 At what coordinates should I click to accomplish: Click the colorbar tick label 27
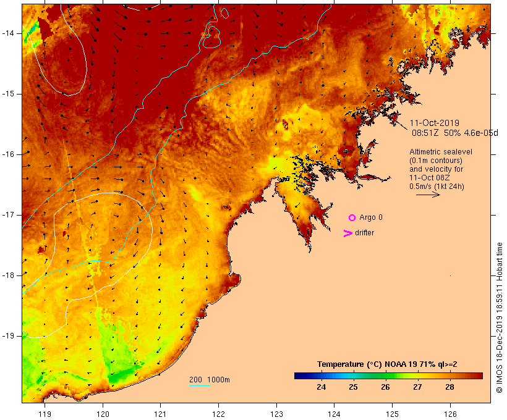click(417, 387)
